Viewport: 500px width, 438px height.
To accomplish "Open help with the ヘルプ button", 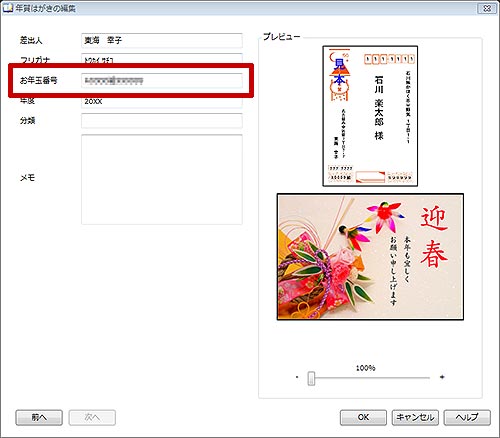I will tap(467, 417).
